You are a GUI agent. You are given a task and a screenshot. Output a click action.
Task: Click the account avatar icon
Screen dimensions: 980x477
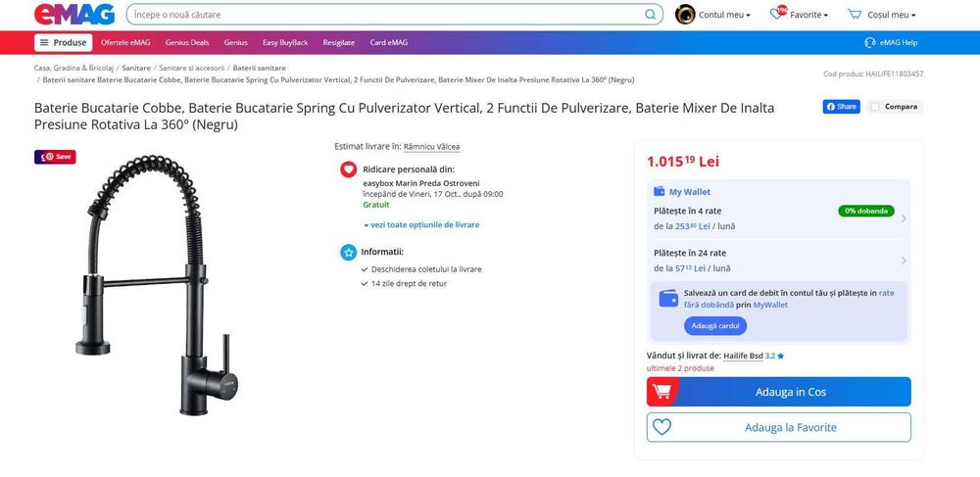click(686, 15)
